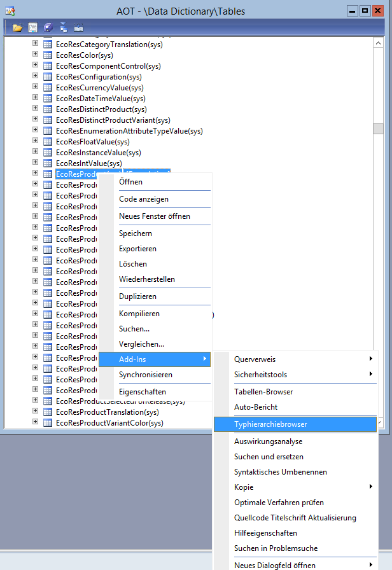Screen dimensions: 392x570
Task: Click the table icon beside EcoResDistinctProductVariant
Action: [48, 120]
